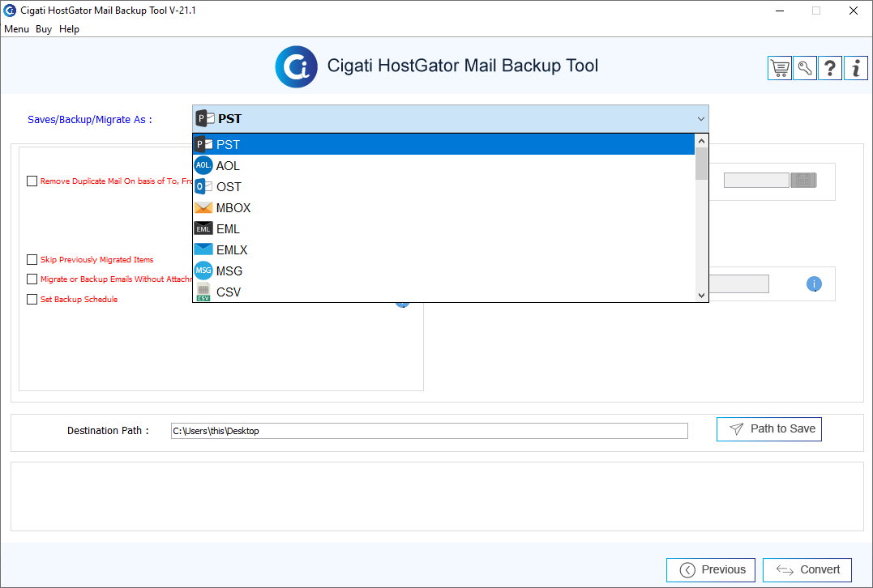
Task: Open the Buy menu
Action: pyautogui.click(x=44, y=29)
